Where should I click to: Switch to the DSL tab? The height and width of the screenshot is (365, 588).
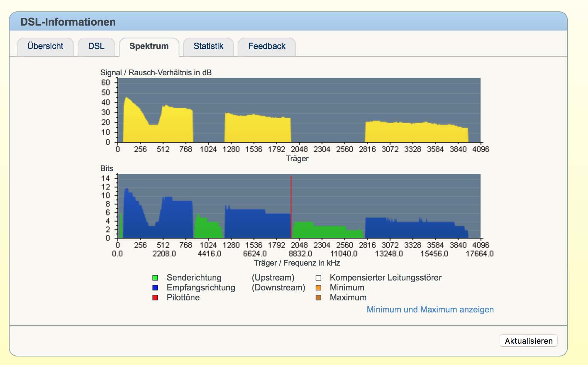[96, 47]
